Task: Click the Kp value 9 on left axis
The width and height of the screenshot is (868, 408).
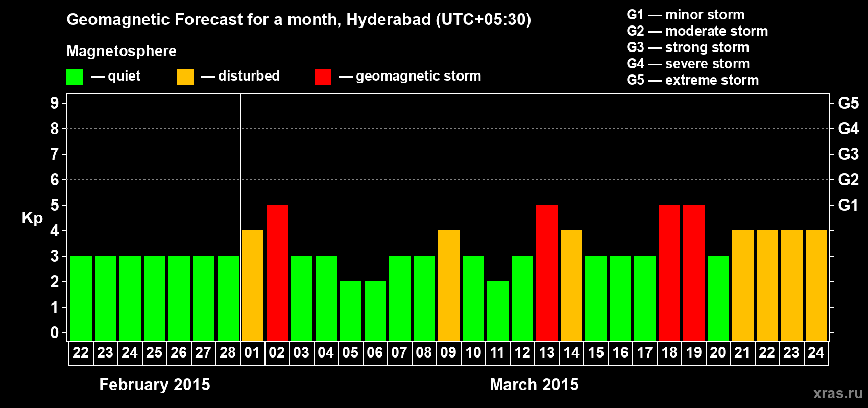Action: [x=55, y=103]
